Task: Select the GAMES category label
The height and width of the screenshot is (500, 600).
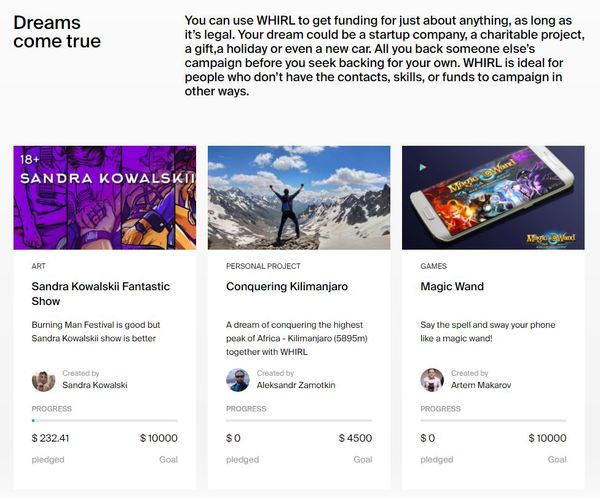Action: click(434, 266)
